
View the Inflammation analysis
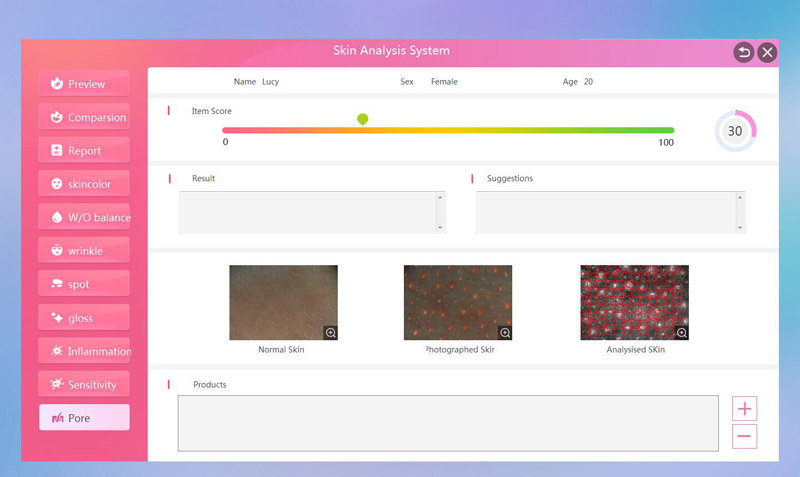click(84, 351)
